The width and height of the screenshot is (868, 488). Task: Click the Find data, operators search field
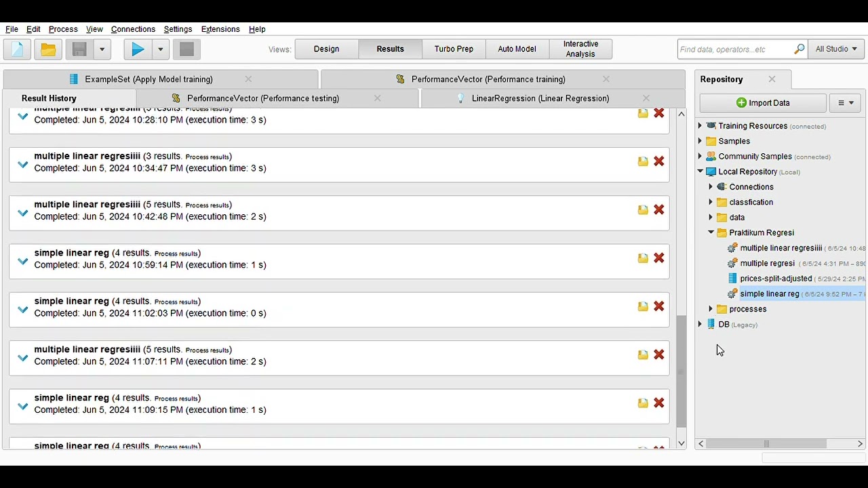click(735, 49)
